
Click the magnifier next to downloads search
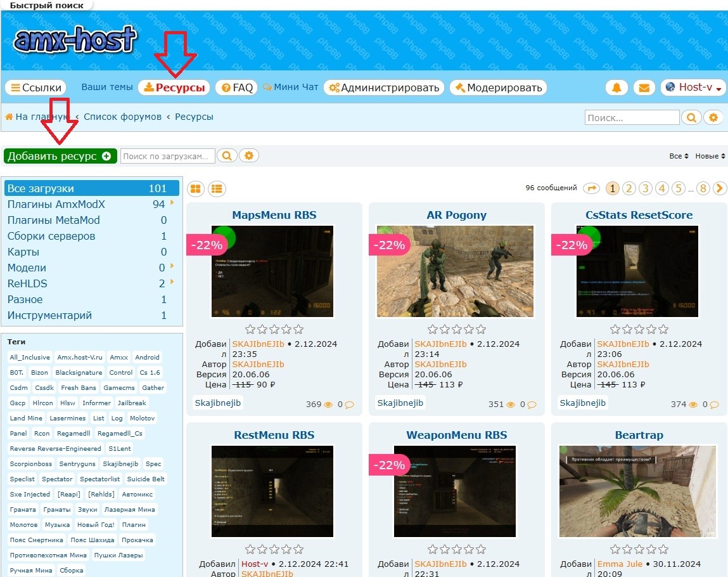pyautogui.click(x=227, y=156)
